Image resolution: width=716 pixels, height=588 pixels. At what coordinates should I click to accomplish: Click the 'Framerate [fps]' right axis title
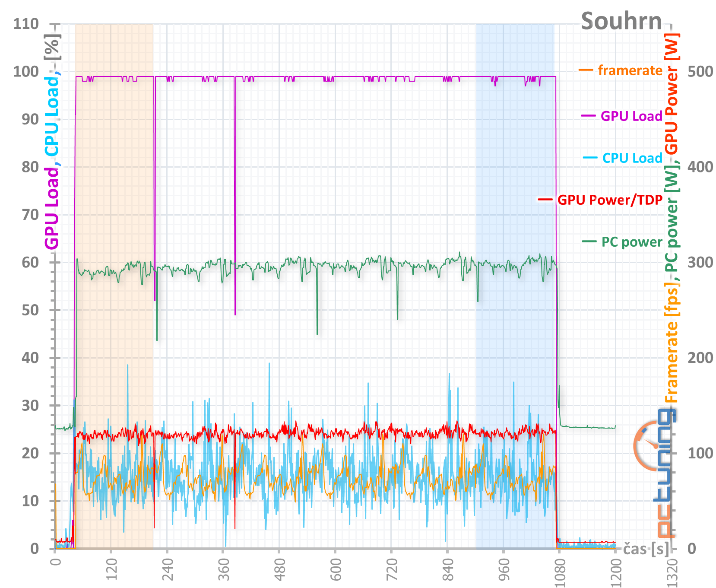click(672, 342)
